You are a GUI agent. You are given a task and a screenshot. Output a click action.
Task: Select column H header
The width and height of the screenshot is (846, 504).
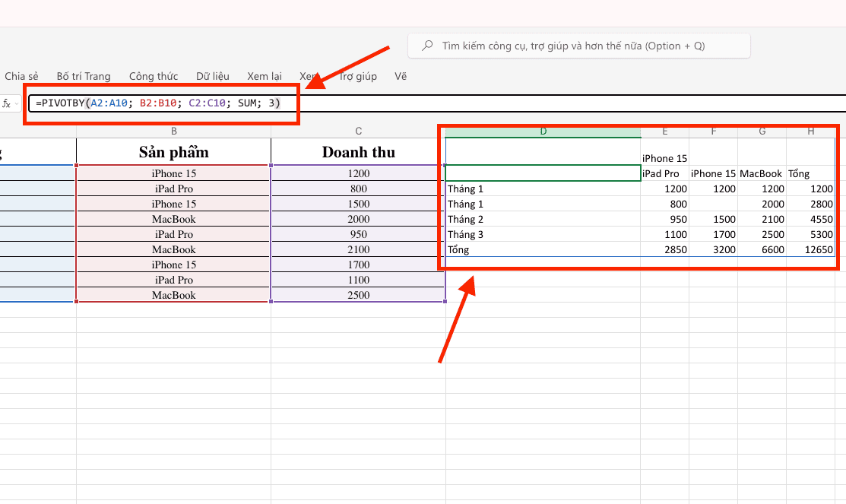[x=810, y=132]
